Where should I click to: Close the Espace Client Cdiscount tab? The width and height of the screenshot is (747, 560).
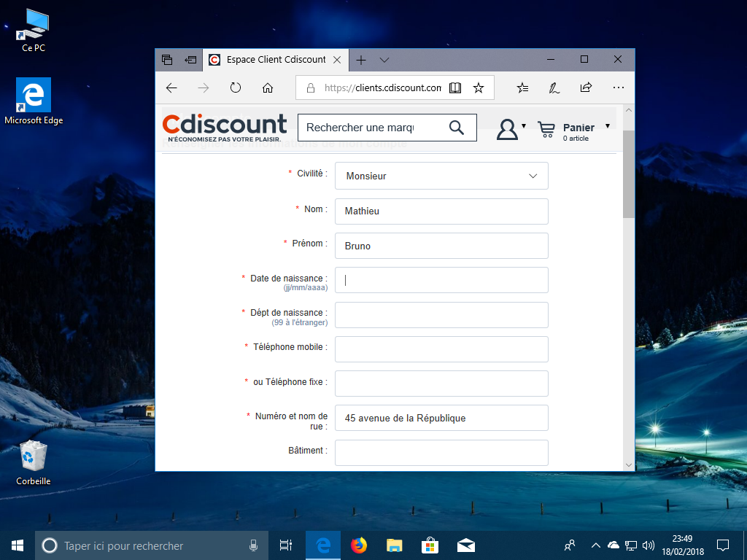click(337, 60)
